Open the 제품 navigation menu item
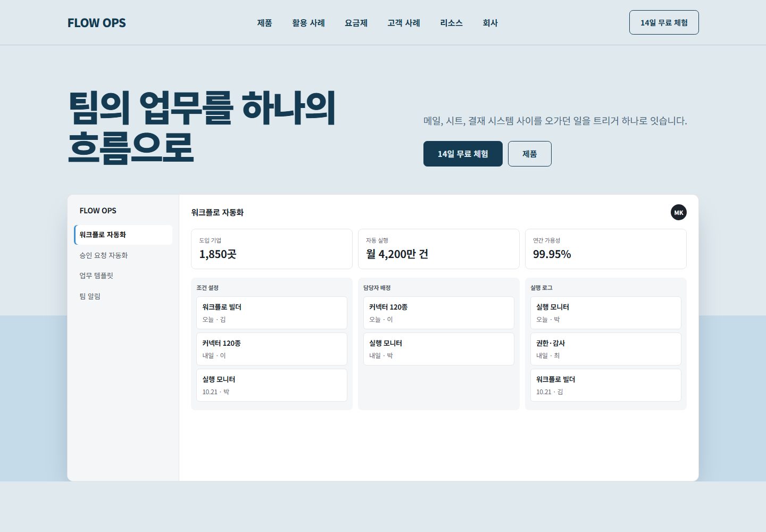The image size is (766, 532). (264, 23)
